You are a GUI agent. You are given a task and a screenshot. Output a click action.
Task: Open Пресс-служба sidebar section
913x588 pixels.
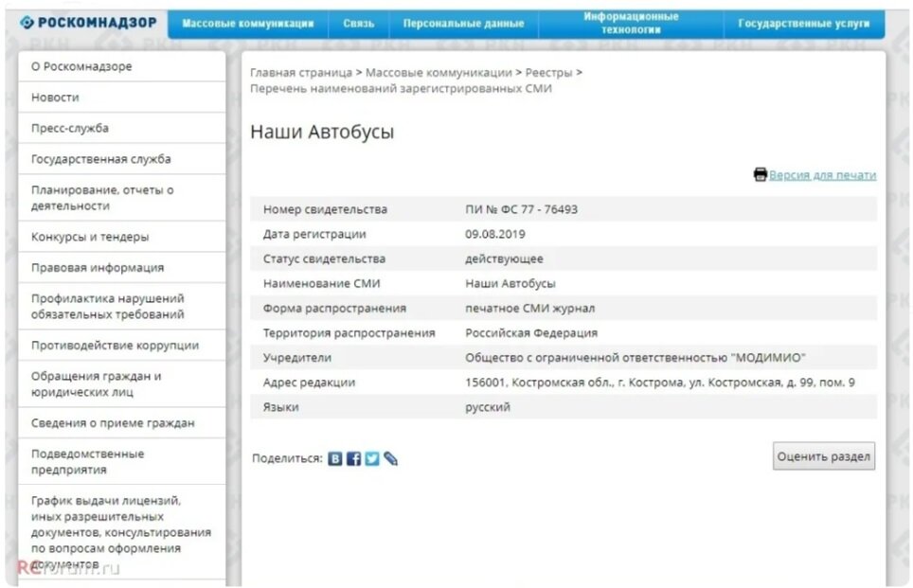121,128
